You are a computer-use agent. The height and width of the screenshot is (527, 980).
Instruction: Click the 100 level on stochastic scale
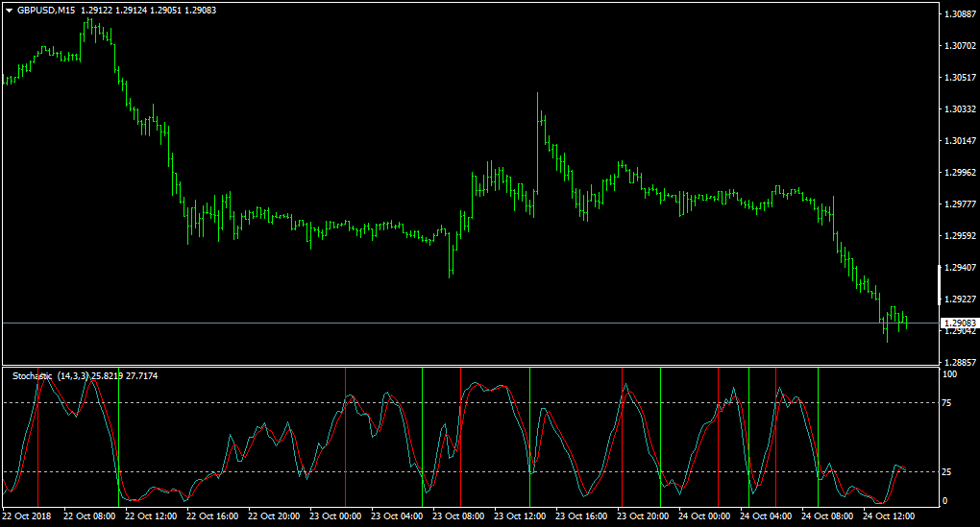[x=949, y=374]
